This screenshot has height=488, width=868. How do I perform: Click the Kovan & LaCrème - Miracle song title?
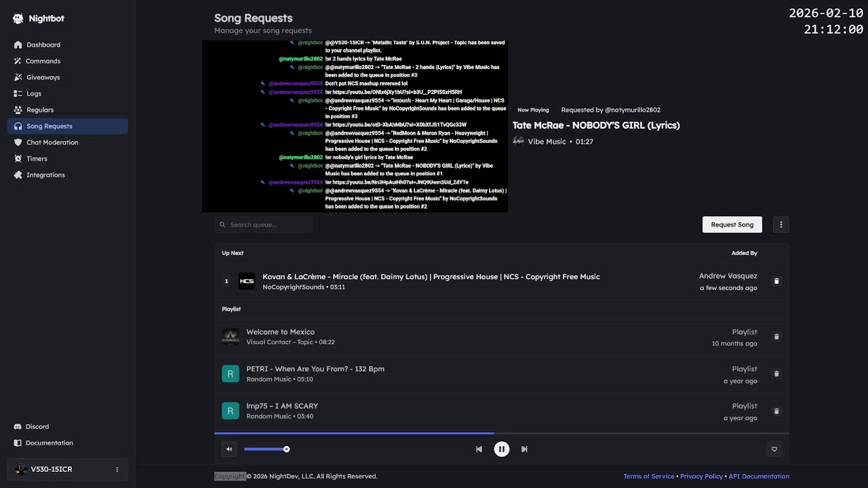click(x=431, y=277)
